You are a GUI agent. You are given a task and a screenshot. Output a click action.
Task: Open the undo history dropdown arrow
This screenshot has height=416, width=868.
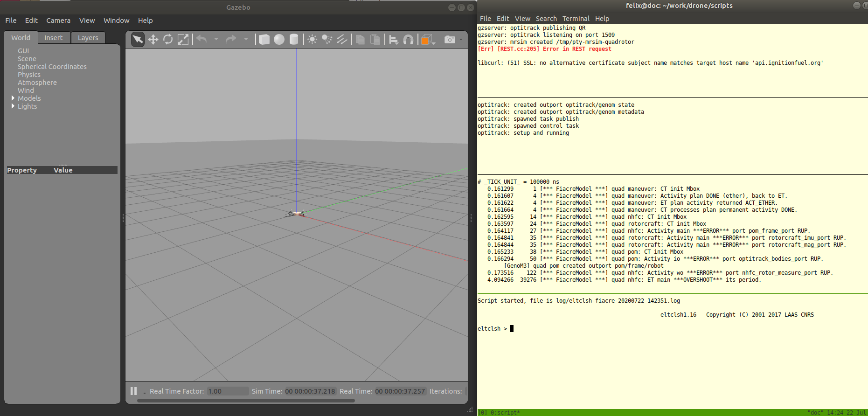(216, 40)
